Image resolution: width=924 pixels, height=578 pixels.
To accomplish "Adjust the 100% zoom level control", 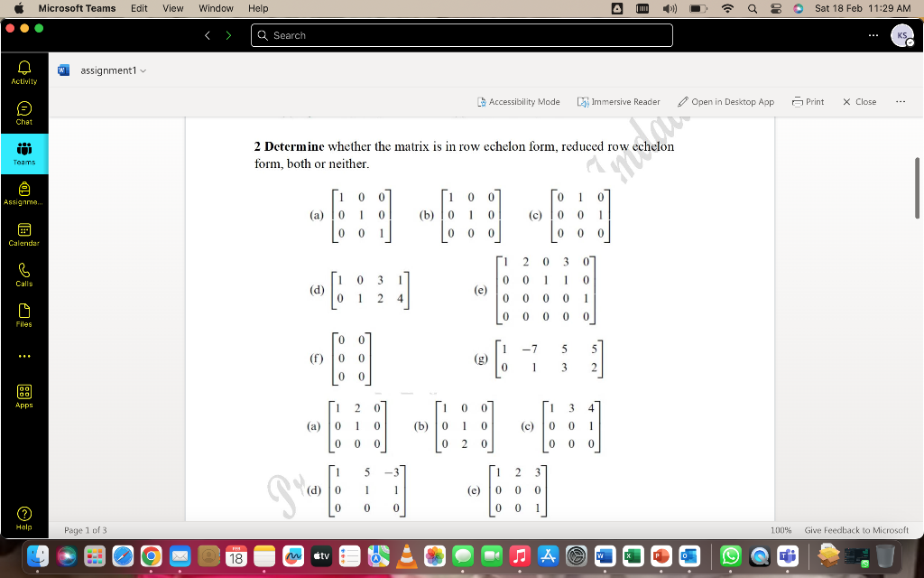I will point(781,530).
